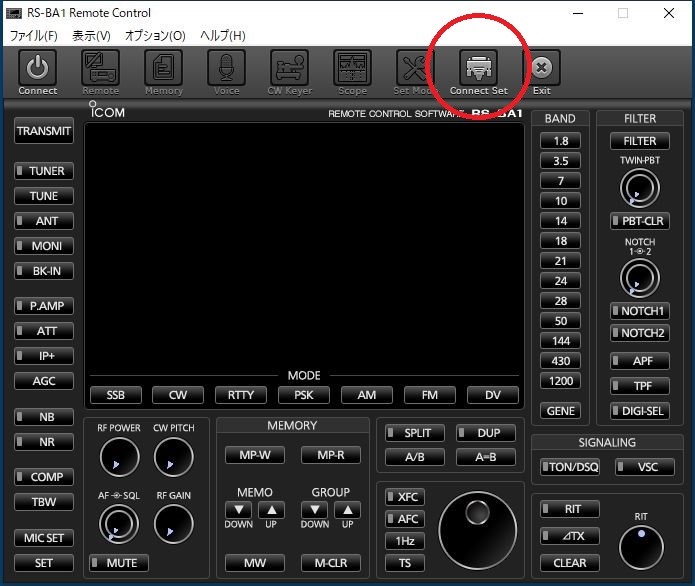Select RTTY mode
695x586 pixels.
[x=241, y=395]
